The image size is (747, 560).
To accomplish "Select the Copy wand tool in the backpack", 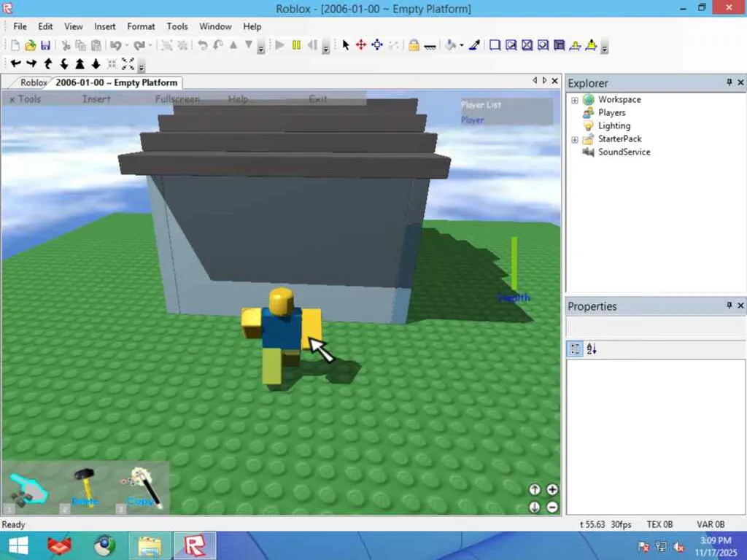I will pyautogui.click(x=142, y=487).
